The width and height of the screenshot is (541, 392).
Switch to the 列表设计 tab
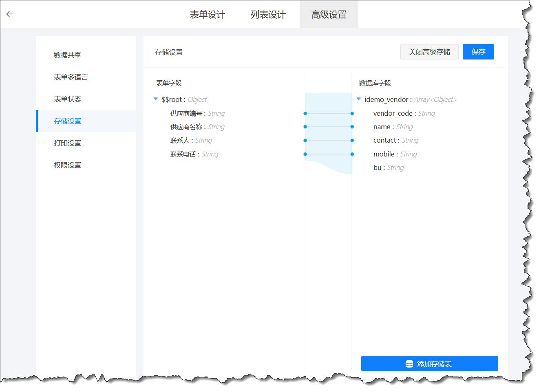point(268,14)
